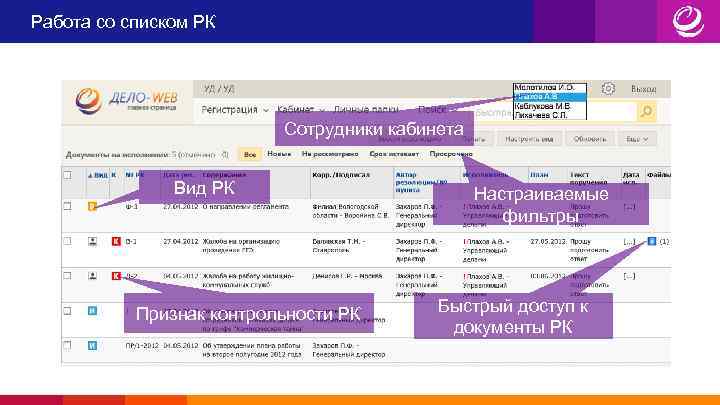The image size is (720, 405).
Task: Open the settings gear icon
Action: click(x=608, y=88)
